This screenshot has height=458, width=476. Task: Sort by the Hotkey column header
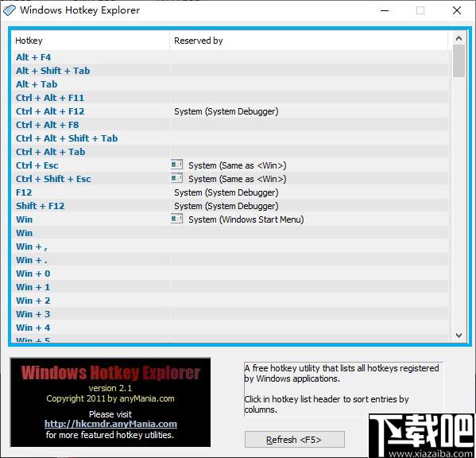[91, 41]
